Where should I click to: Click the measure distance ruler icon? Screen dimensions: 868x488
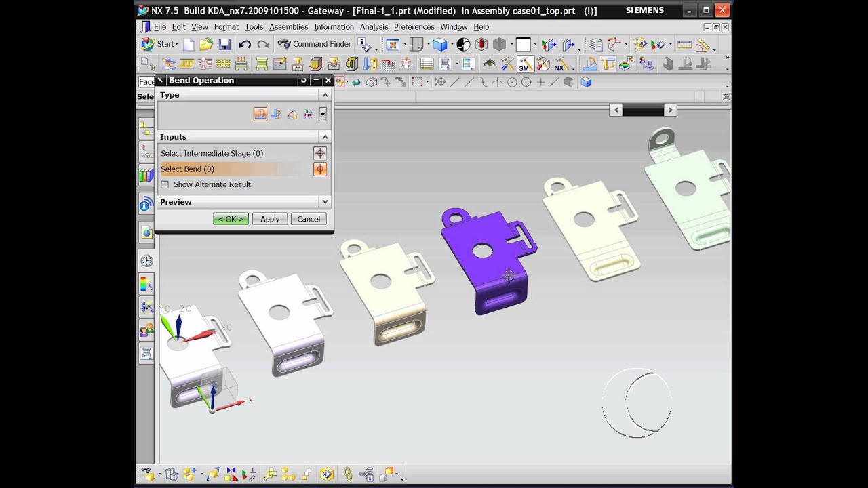684,44
